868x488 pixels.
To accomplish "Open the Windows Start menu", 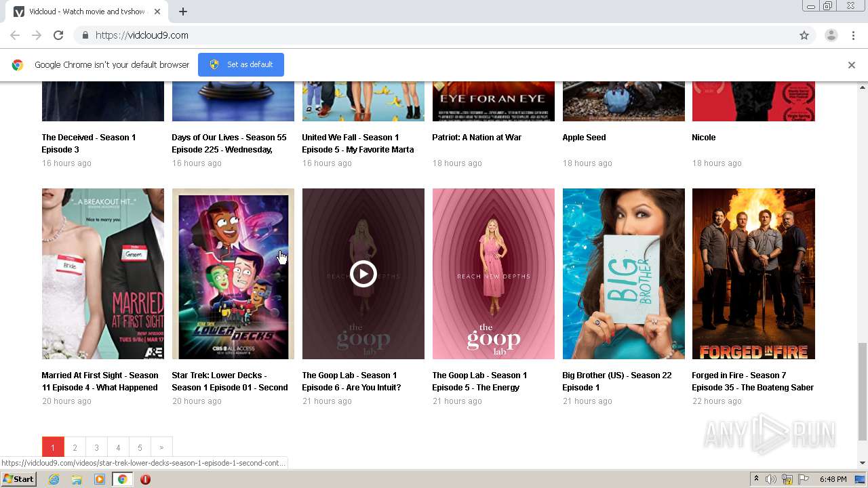I will pos(19,479).
